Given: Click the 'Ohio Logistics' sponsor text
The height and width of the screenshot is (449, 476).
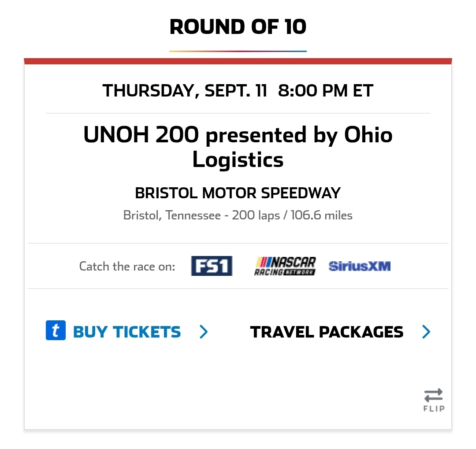Looking at the screenshot, I should tap(293, 147).
